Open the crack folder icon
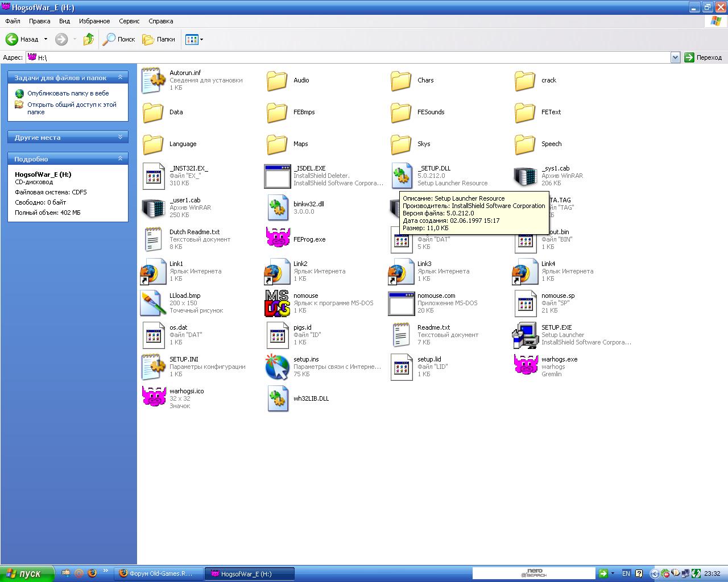 coord(525,80)
